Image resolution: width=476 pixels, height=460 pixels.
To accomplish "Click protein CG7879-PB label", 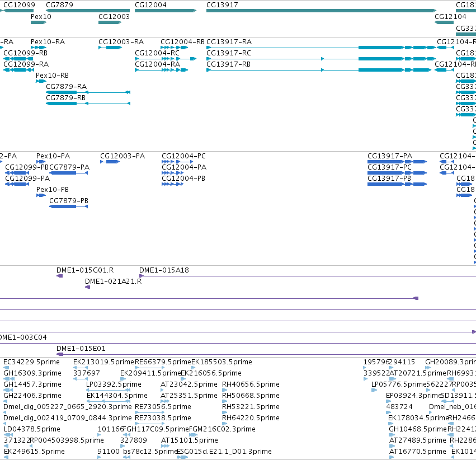I will pos(69,201).
